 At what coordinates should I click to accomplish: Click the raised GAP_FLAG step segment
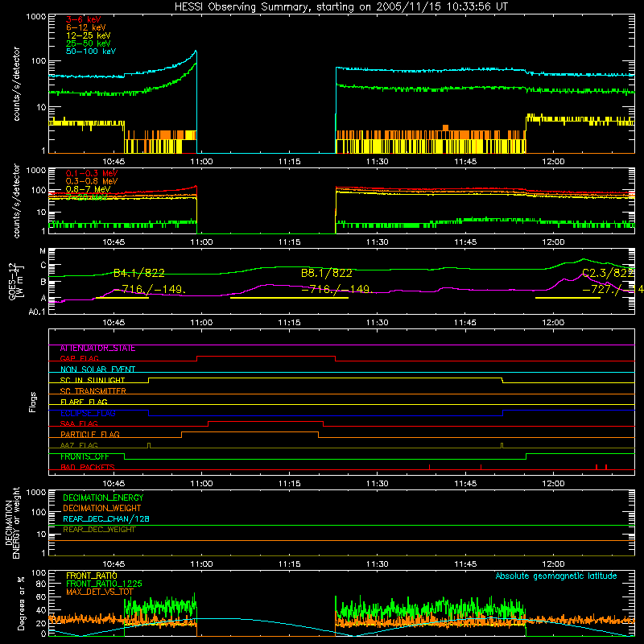(x=266, y=356)
